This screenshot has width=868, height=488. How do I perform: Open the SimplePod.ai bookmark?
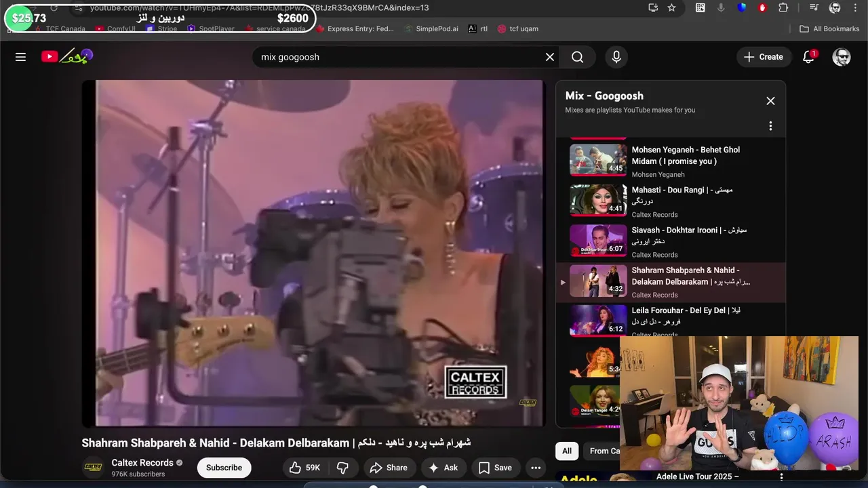431,29
